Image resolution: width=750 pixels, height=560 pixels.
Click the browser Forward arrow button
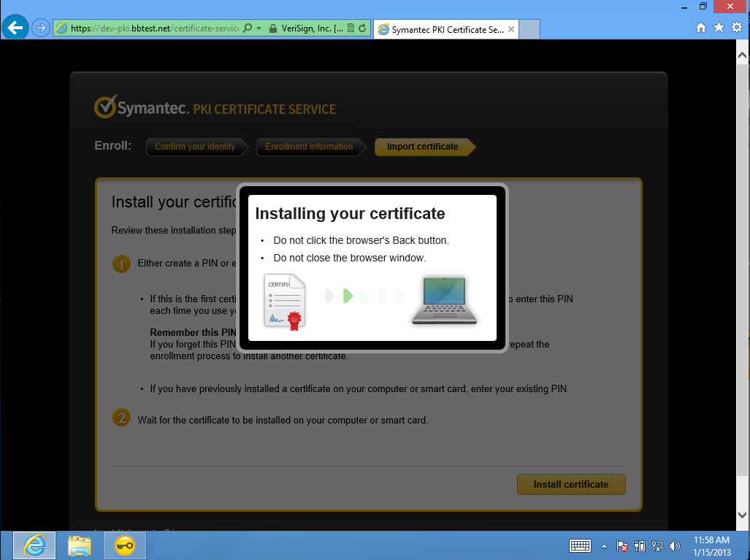coord(41,28)
